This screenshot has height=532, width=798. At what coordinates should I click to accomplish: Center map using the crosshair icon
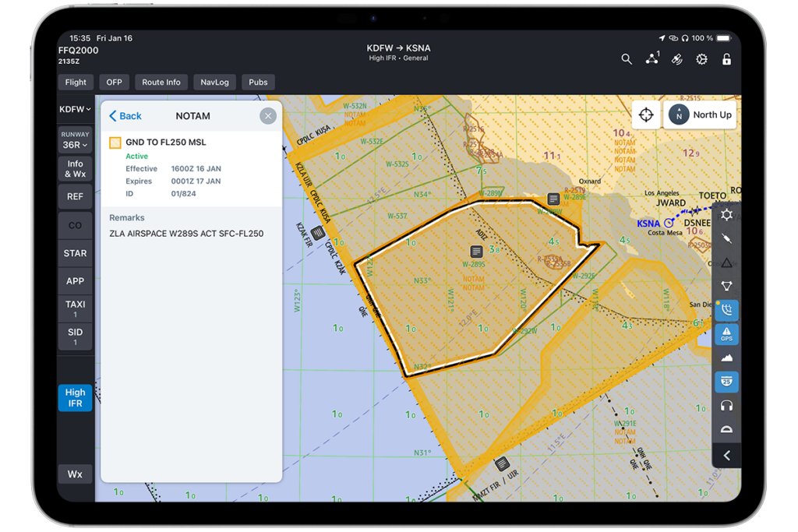coord(647,115)
